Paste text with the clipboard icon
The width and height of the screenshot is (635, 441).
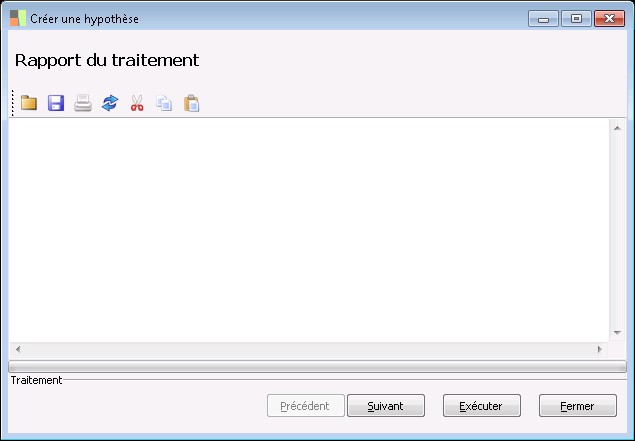(x=192, y=103)
